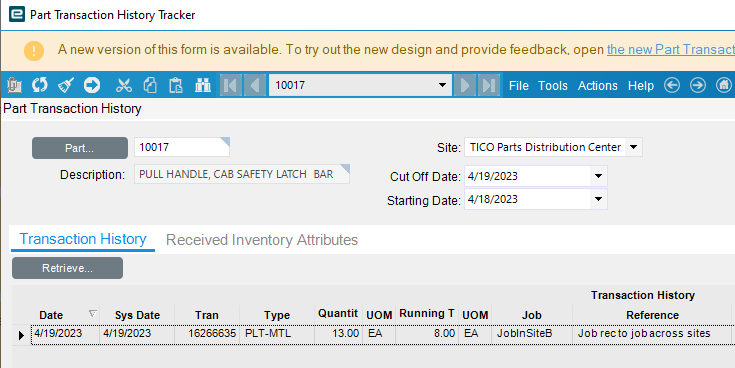Click the Copy icon in toolbar
735x368 pixels.
pos(150,85)
